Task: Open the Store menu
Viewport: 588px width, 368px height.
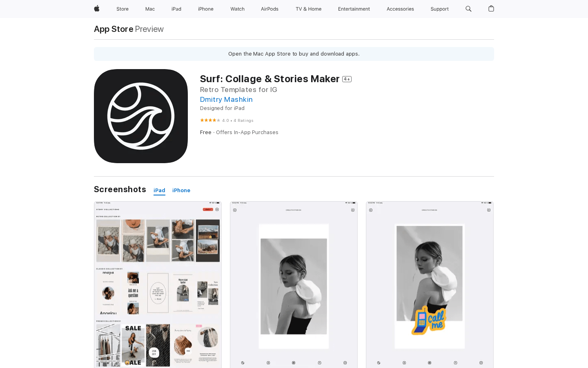Action: (122, 9)
